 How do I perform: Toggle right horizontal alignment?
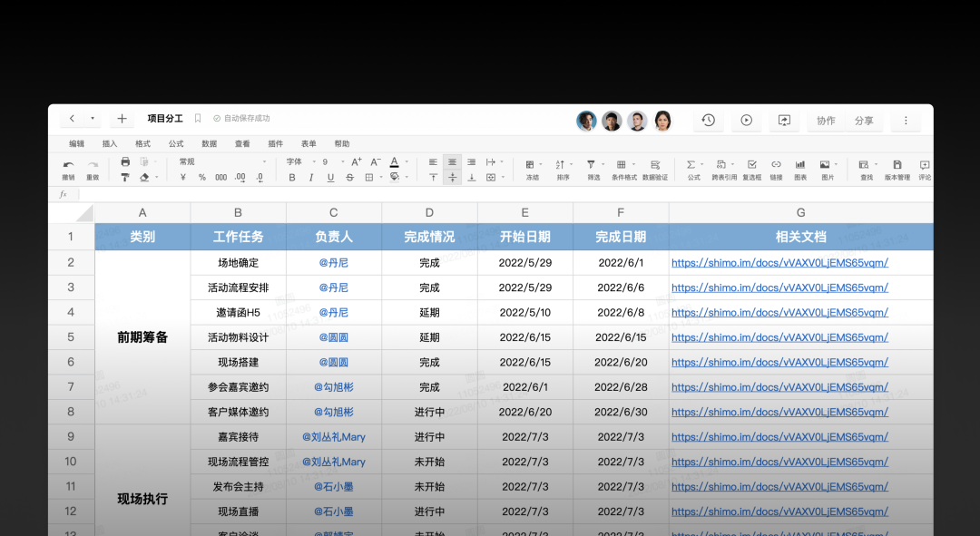click(x=472, y=161)
